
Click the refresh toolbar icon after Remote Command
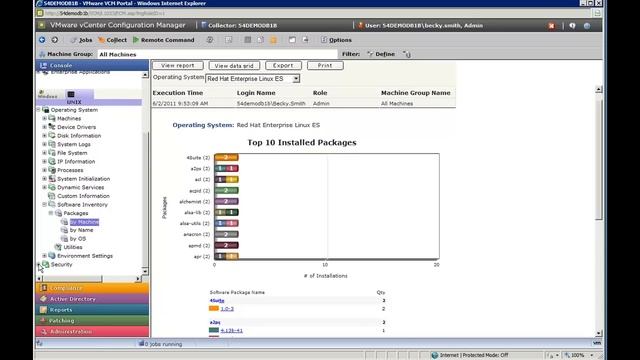click(x=210, y=40)
